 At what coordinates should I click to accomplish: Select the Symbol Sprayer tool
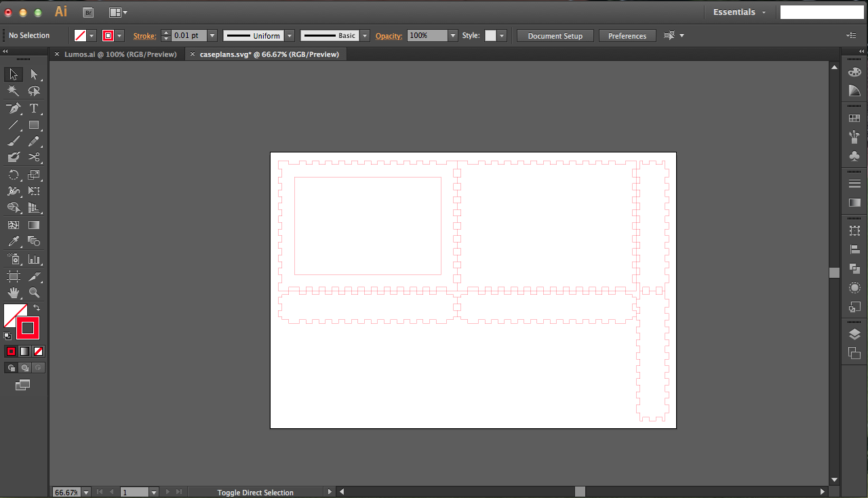[14, 259]
